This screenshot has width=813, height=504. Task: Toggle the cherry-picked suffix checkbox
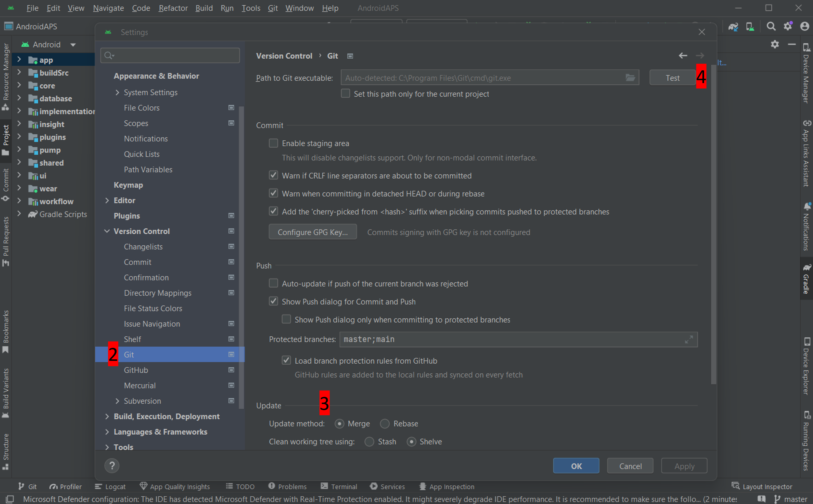[273, 211]
